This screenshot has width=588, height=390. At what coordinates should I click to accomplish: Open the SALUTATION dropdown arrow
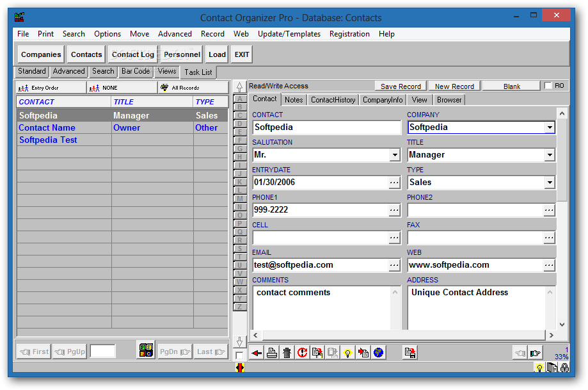[395, 154]
